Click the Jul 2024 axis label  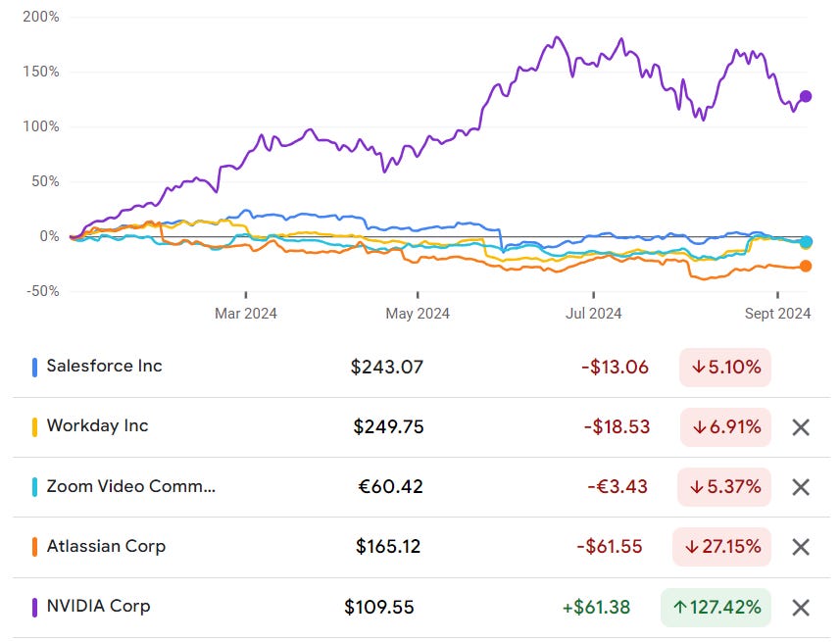coord(594,314)
